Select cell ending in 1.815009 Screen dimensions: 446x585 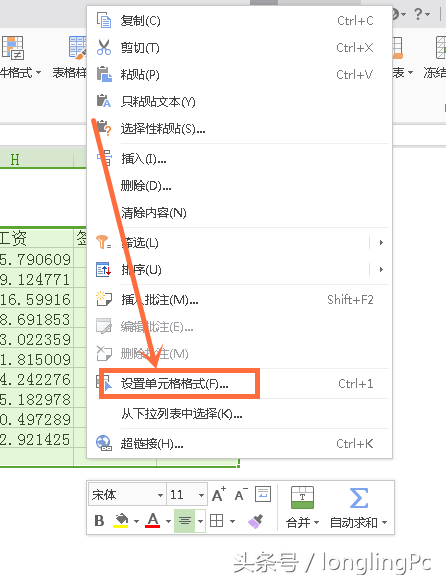point(37,359)
